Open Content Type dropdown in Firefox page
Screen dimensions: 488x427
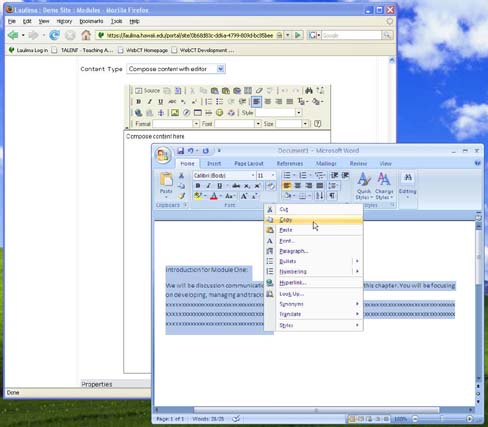[176, 69]
